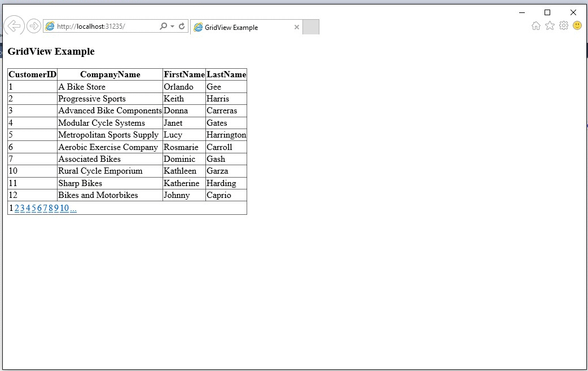This screenshot has height=371, width=588.
Task: Go to pager page 8
Action: pyautogui.click(x=51, y=208)
